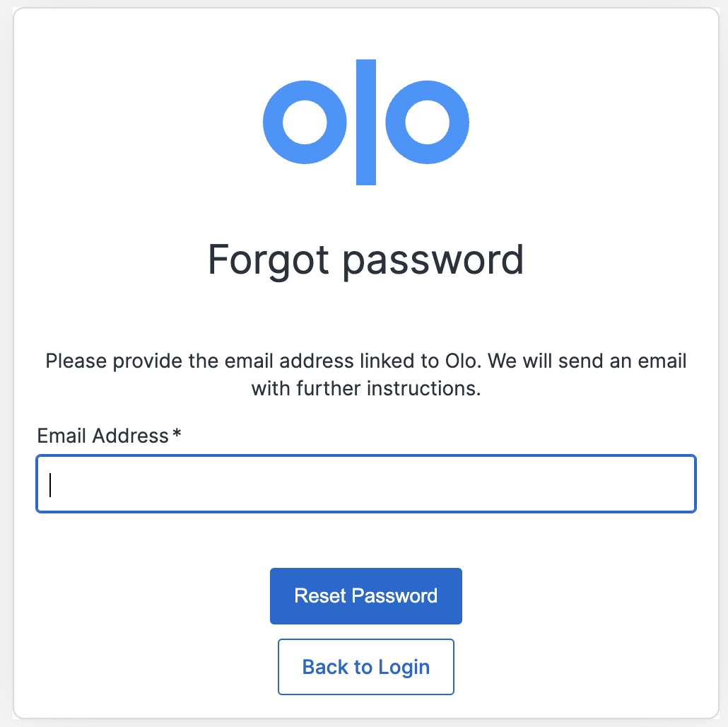The height and width of the screenshot is (727, 728).
Task: Click the word 'password' in the heading
Action: pyautogui.click(x=433, y=262)
